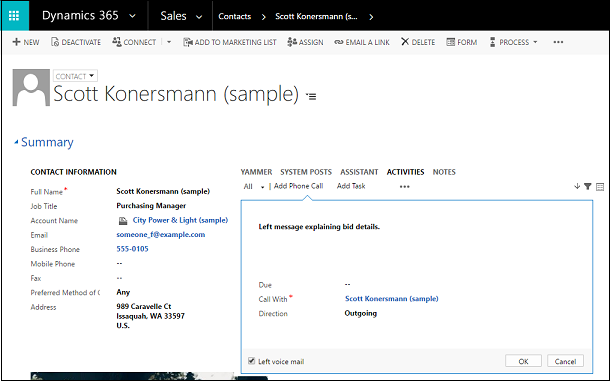The width and height of the screenshot is (610, 381).
Task: Switch to the NOTES tab
Action: (444, 172)
